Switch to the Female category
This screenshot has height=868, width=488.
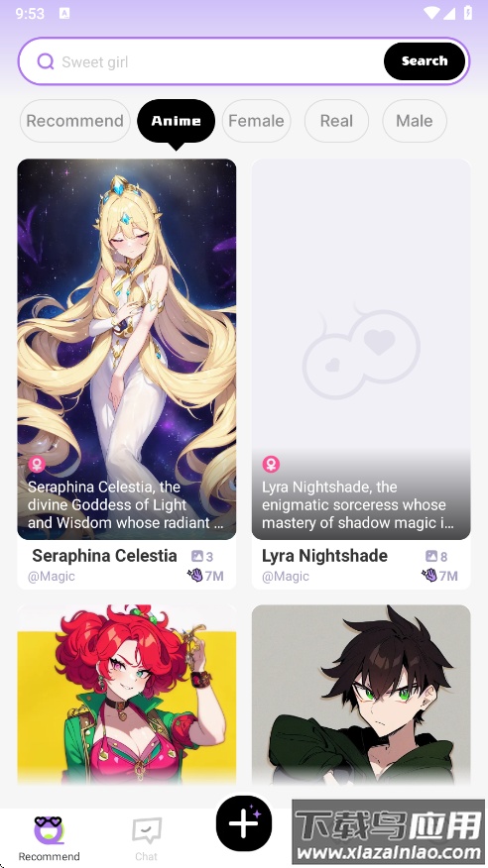(257, 121)
